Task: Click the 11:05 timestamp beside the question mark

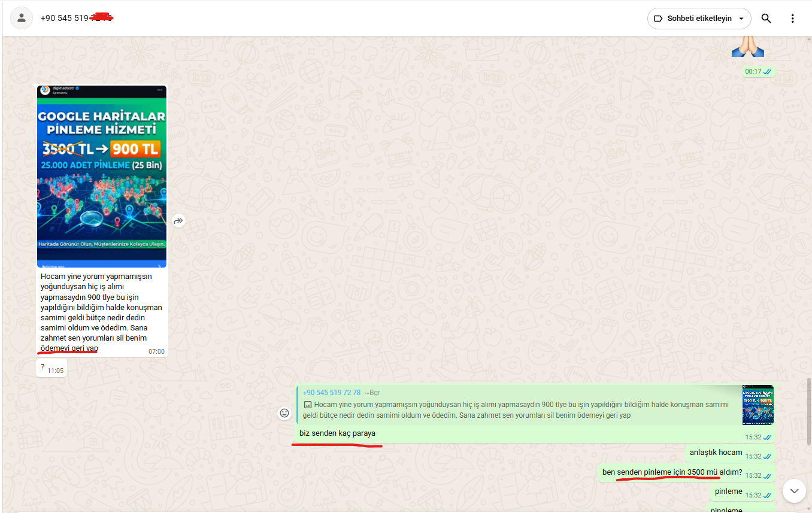Action: 56,371
